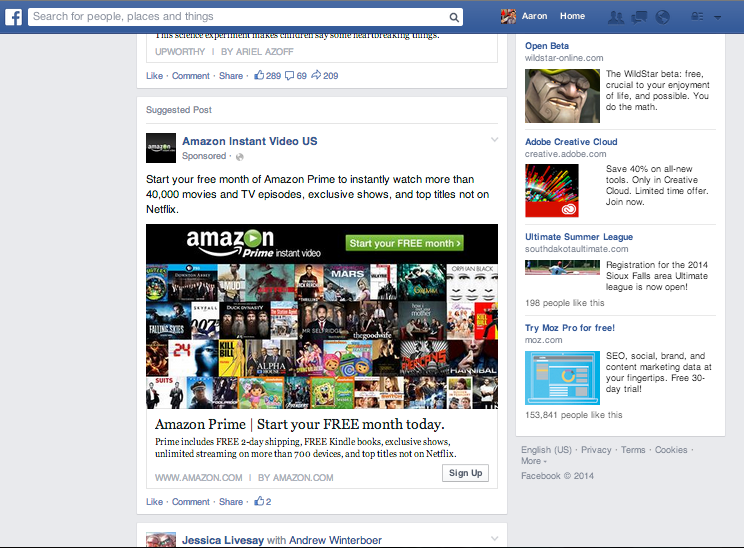This screenshot has width=744, height=548.
Task: Open Amazon Prime Start your FREE month headline
Action: pos(299,424)
